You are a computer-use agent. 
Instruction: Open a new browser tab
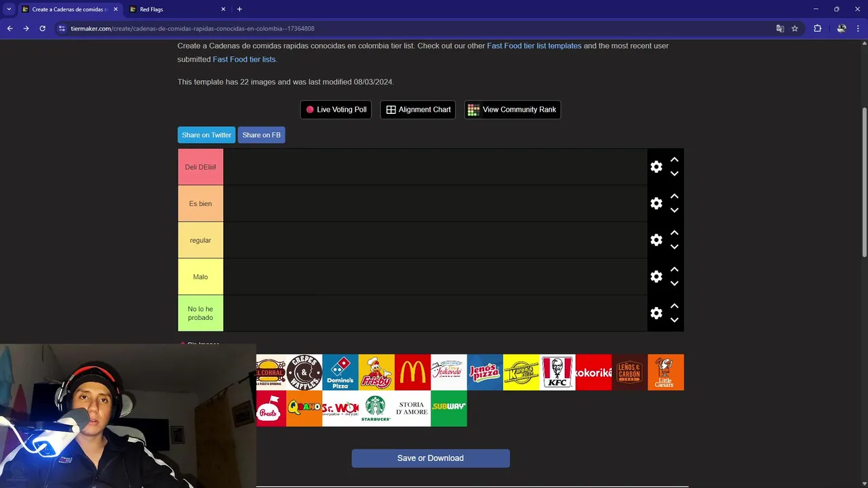(239, 9)
